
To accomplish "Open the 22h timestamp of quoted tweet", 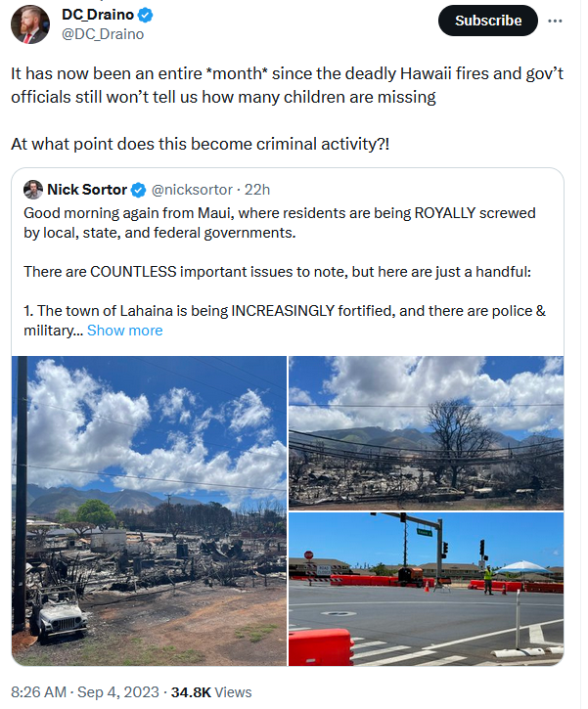I will [257, 190].
